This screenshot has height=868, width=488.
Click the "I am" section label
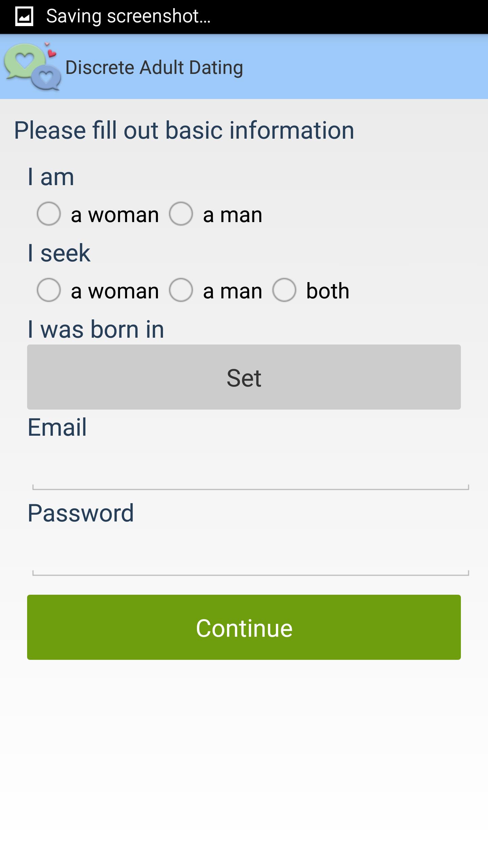pyautogui.click(x=51, y=177)
